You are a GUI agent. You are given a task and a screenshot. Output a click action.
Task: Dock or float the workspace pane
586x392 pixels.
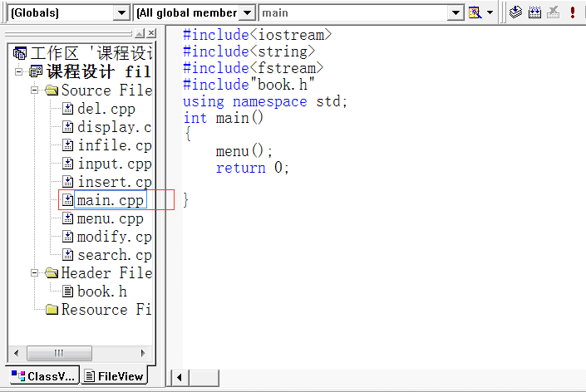[x=140, y=33]
